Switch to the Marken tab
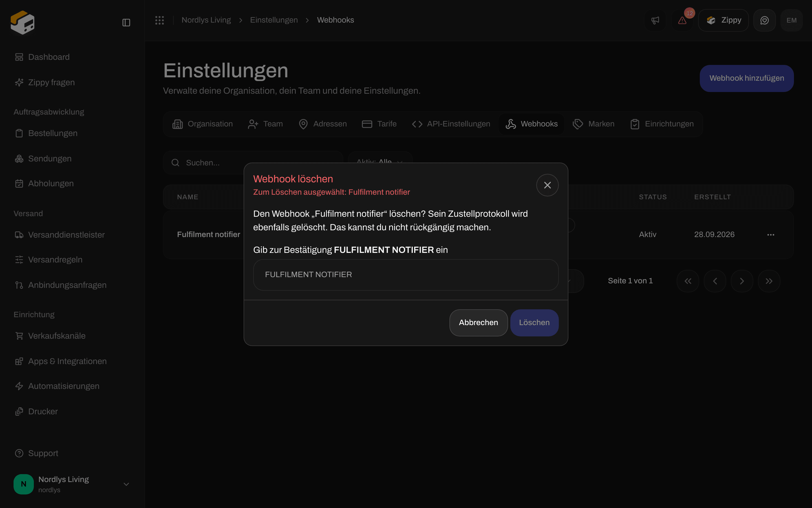The width and height of the screenshot is (812, 508). coord(593,124)
